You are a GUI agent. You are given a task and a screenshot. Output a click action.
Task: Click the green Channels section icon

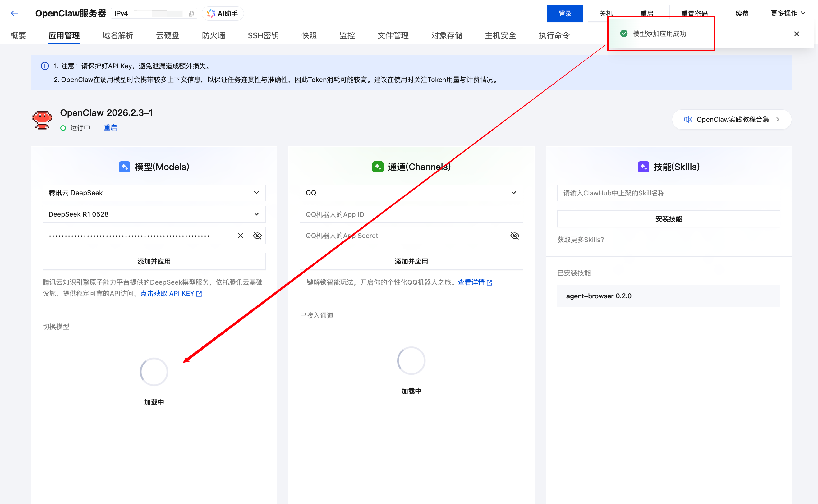pos(378,167)
